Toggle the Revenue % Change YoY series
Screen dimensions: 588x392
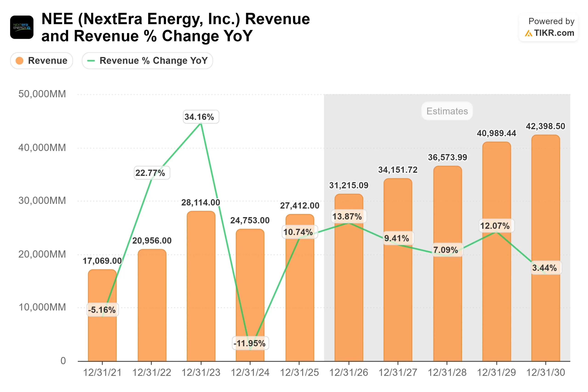click(x=147, y=60)
